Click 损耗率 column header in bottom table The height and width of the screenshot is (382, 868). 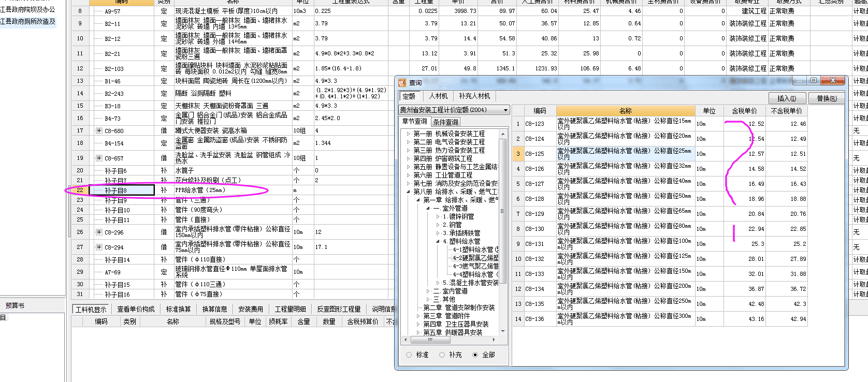(x=278, y=321)
